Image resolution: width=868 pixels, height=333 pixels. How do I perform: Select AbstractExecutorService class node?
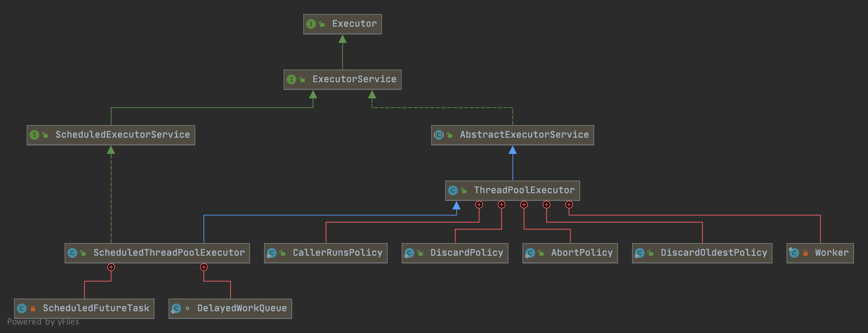click(x=512, y=135)
